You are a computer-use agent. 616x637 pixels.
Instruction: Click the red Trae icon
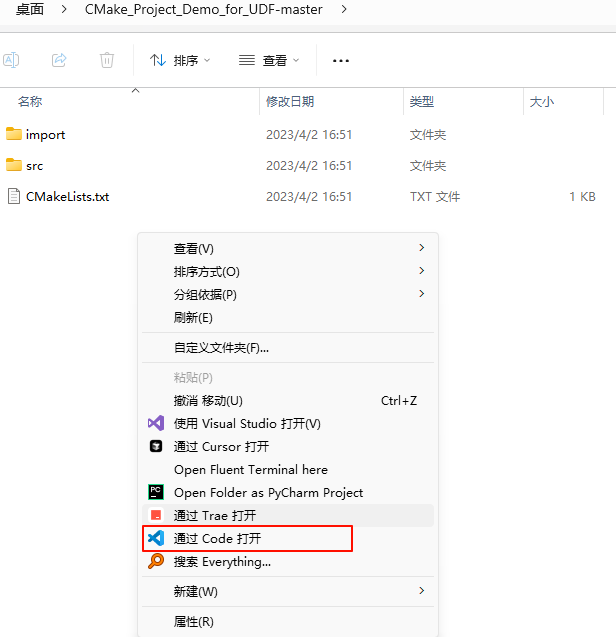point(155,516)
